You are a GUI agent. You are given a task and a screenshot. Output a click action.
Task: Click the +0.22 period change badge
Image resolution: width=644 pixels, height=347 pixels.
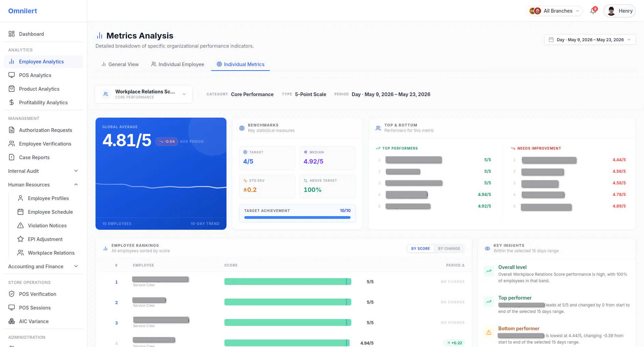pos(454,343)
